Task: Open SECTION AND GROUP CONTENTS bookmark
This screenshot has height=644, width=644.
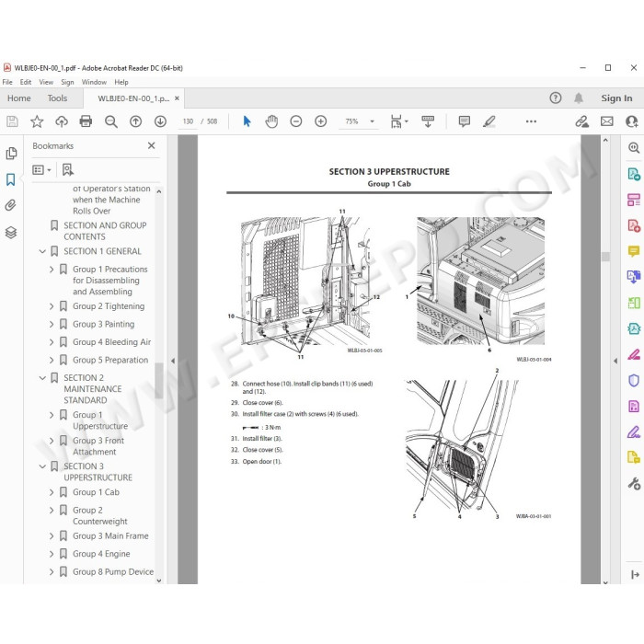Action: (105, 231)
